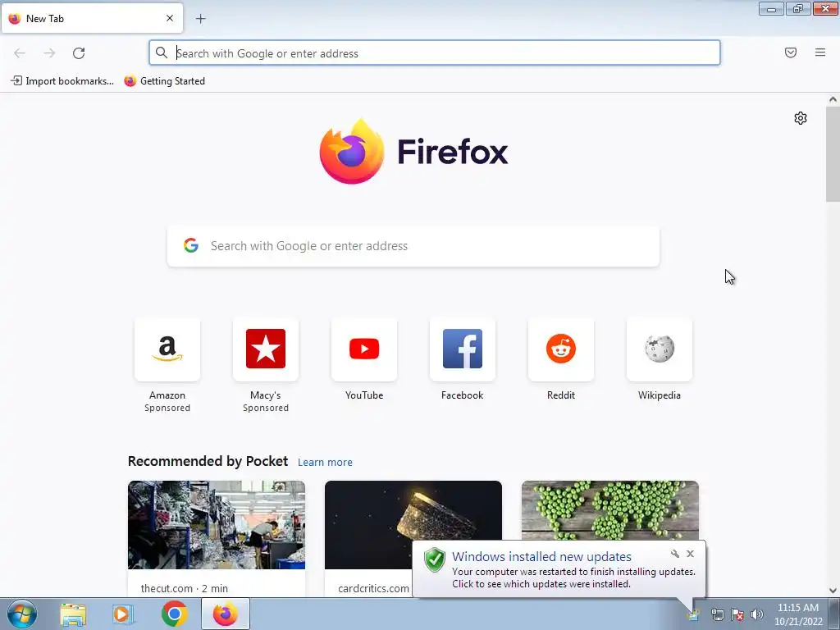Click Import bookmarks in bookmarks toolbar
The image size is (840, 630).
click(62, 81)
